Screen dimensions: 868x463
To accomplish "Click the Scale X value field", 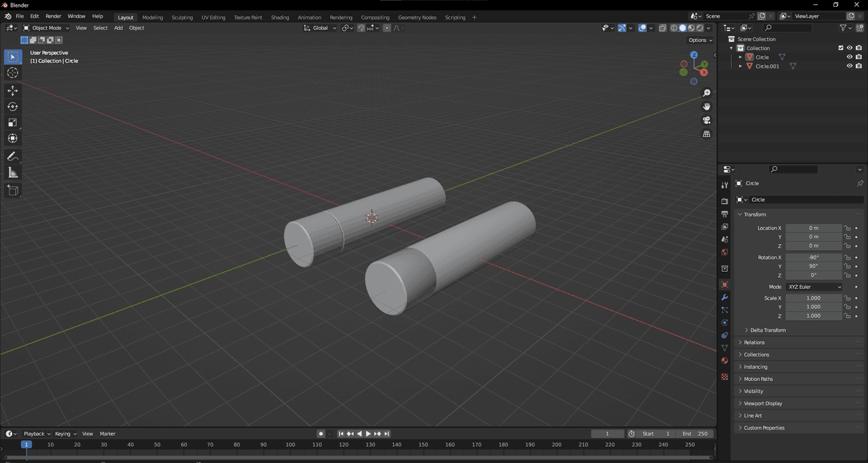I will pyautogui.click(x=814, y=298).
